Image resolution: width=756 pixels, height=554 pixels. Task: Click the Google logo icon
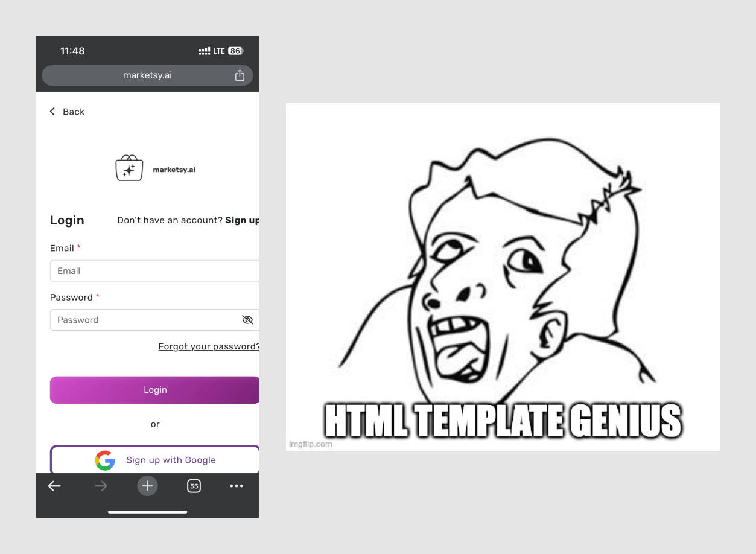pos(105,460)
